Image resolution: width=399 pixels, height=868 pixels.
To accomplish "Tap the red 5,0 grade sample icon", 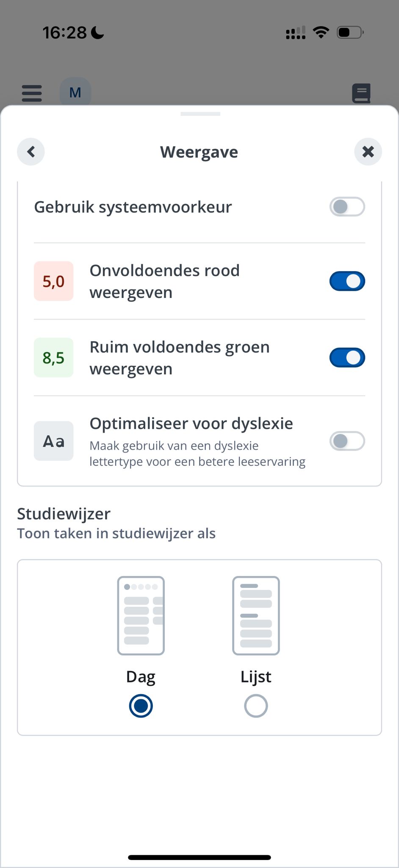I will coord(54,281).
